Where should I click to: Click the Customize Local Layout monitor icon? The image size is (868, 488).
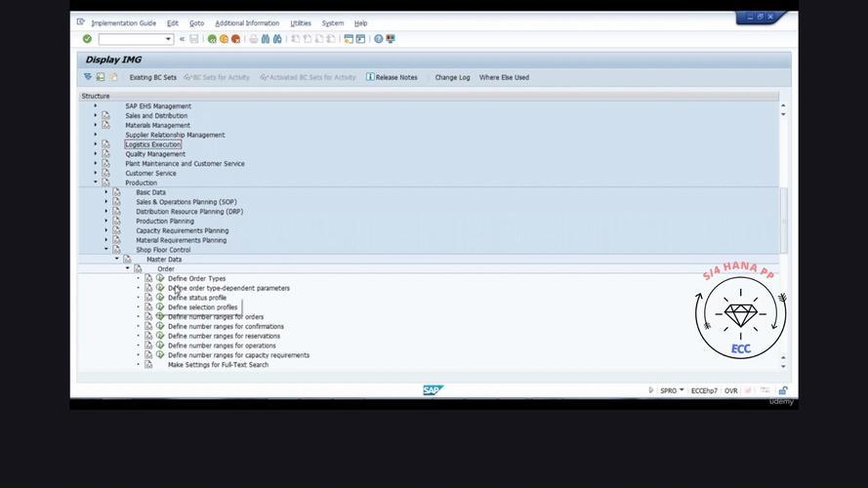click(391, 39)
